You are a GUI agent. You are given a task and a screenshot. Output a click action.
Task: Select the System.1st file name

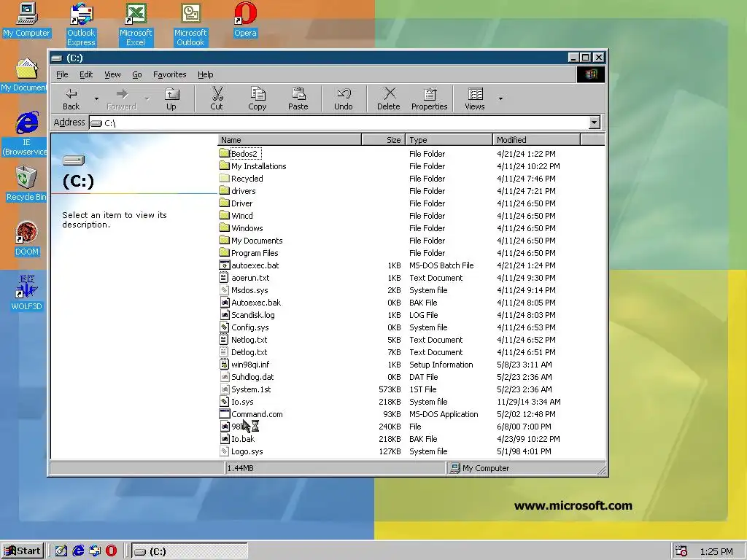pos(251,389)
